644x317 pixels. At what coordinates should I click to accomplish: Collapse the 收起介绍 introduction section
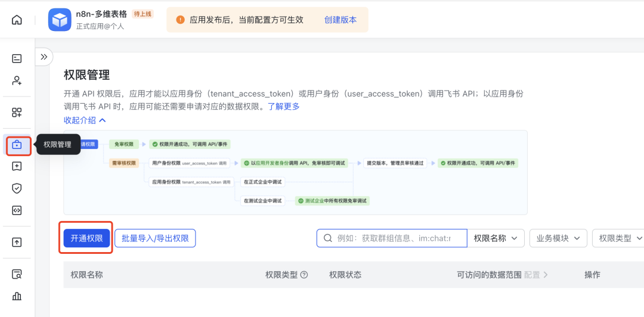(x=85, y=120)
